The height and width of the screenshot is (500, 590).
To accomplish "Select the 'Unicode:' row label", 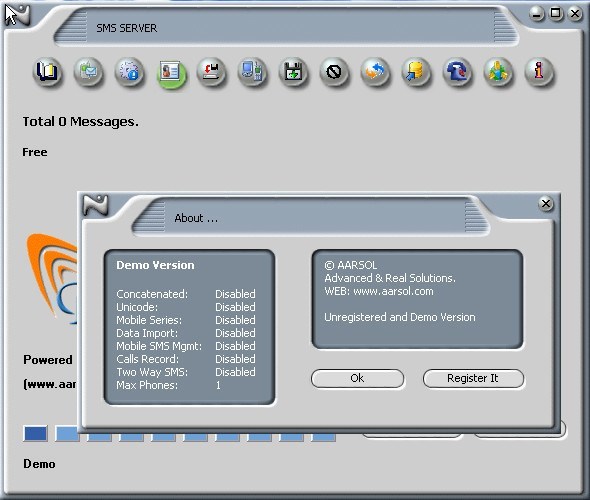I will [x=137, y=307].
